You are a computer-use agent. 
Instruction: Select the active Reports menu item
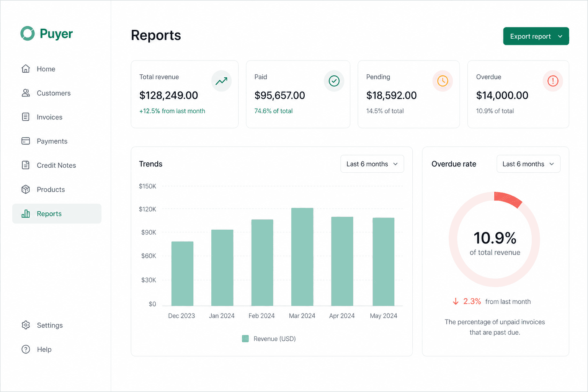[57, 214]
